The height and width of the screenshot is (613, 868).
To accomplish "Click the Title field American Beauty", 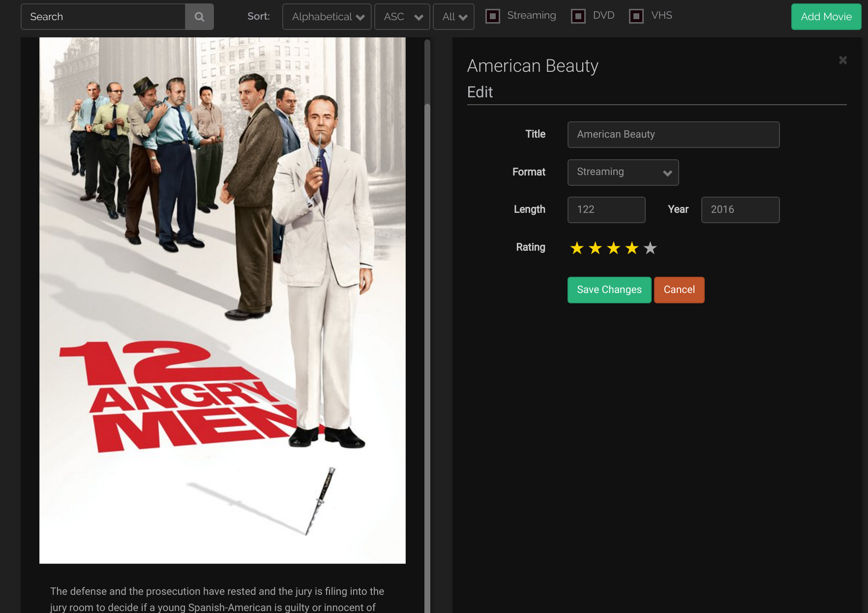I will click(x=673, y=135).
